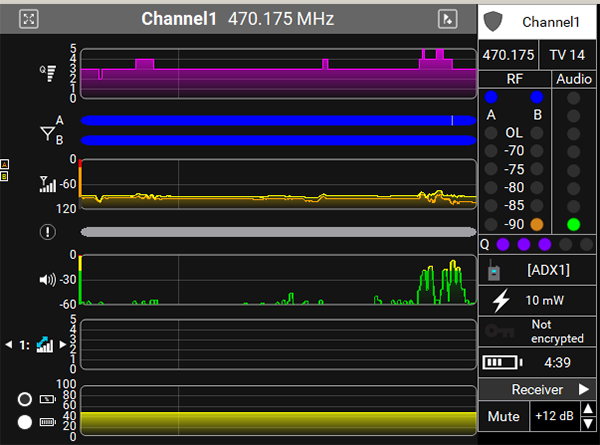Click the RF signal strength icon

pos(47,184)
